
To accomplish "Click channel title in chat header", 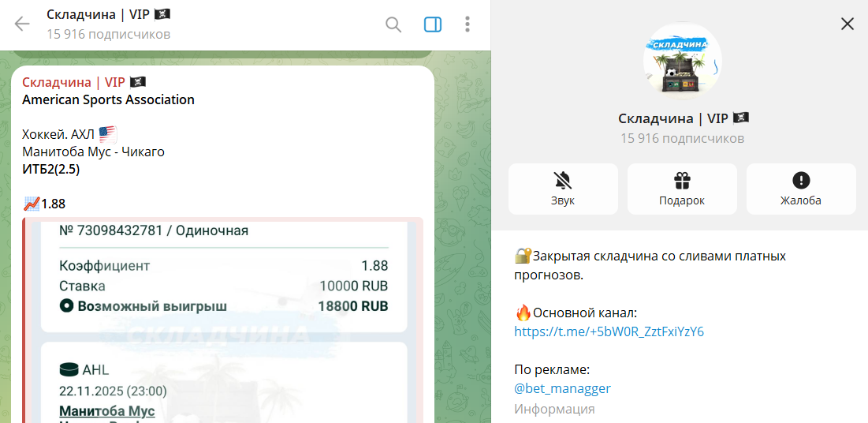I will coord(108,14).
